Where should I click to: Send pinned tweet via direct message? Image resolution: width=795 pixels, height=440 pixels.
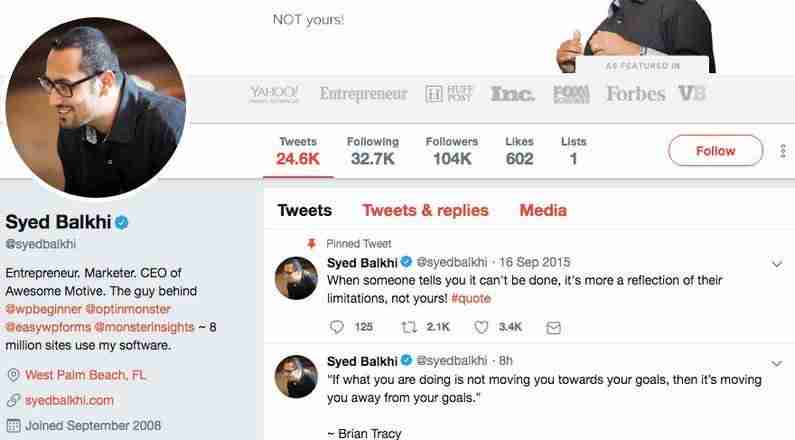[x=553, y=327]
